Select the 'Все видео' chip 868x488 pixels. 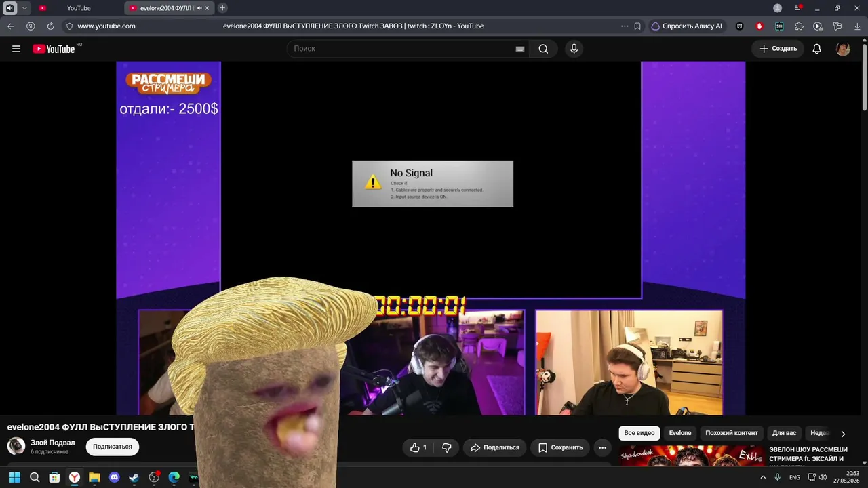click(x=639, y=433)
